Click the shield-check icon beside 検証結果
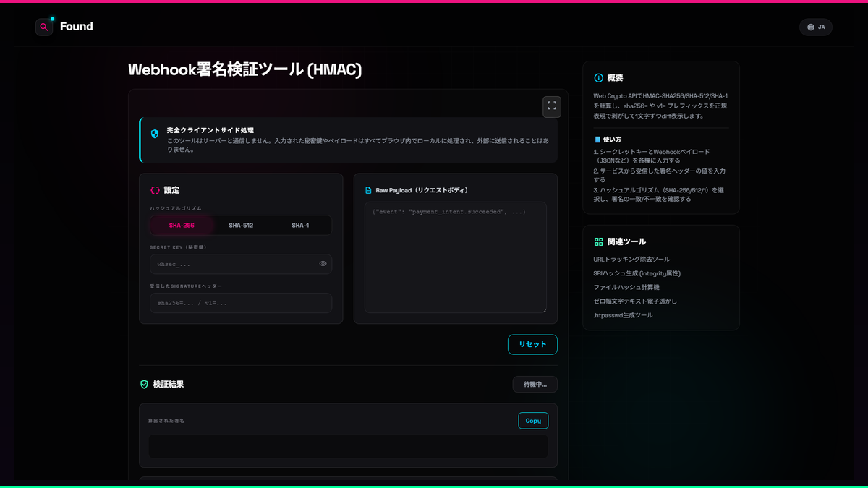This screenshot has width=868, height=488. click(144, 385)
